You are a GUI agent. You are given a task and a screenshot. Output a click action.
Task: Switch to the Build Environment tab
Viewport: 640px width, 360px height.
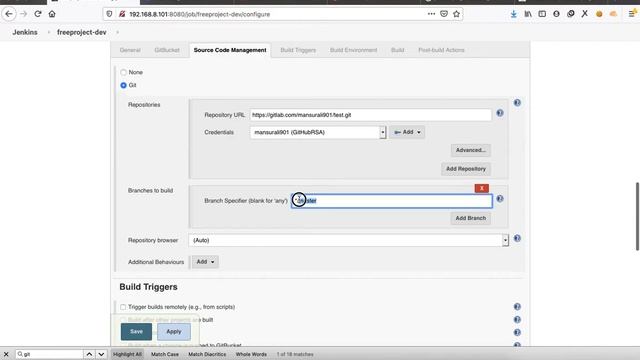coord(353,50)
